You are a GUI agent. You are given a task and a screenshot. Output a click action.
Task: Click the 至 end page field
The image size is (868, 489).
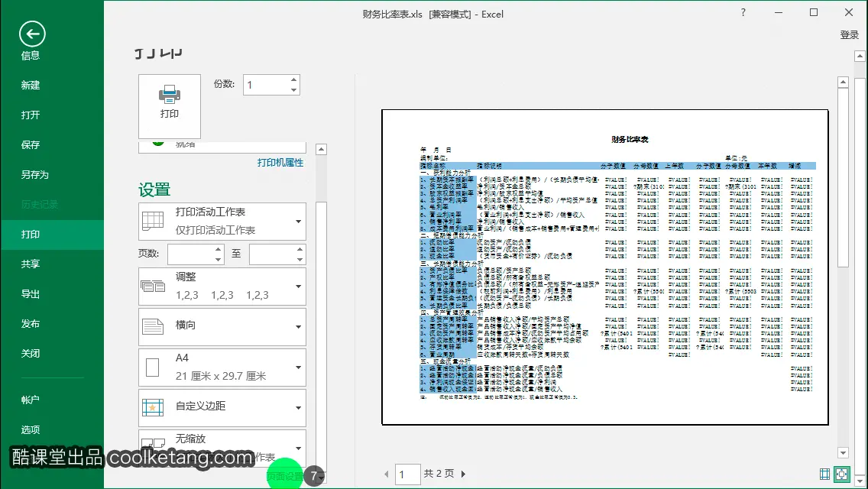coord(272,254)
